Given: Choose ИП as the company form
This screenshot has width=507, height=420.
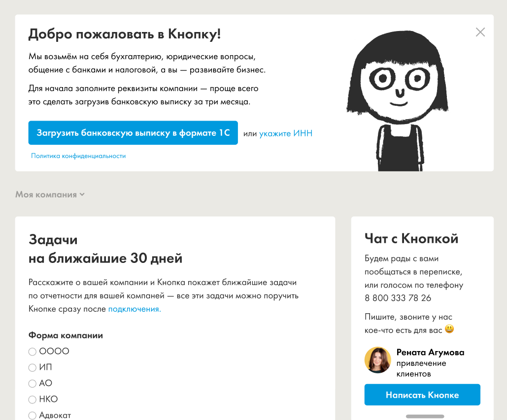Looking at the screenshot, I should tap(33, 367).
